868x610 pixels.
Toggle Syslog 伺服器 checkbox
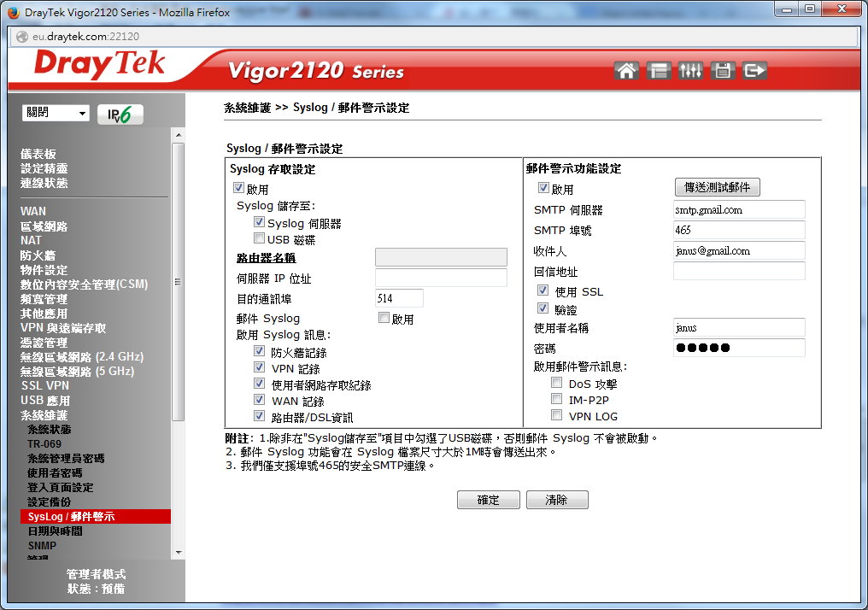[x=259, y=222]
